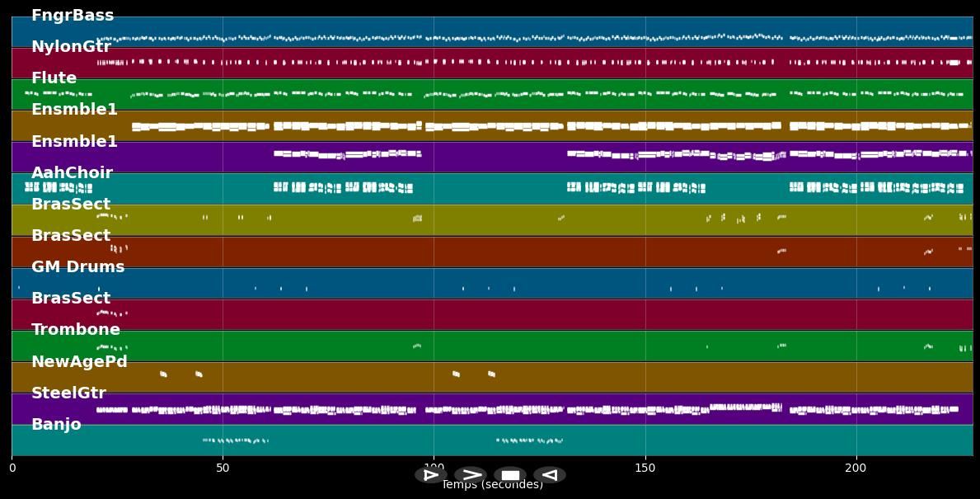Screen dimensions: 980x499
Task: Click the left-pointing triangle rewind button
Action: (x=549, y=475)
